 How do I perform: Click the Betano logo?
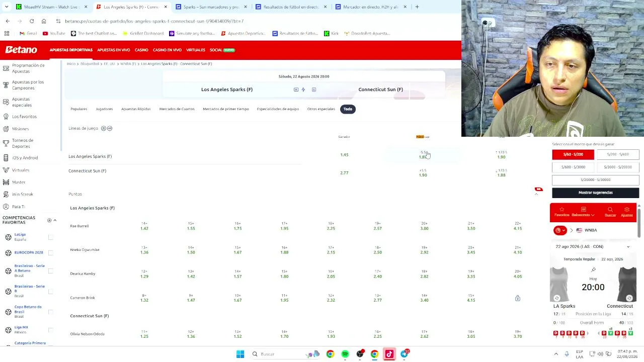(x=21, y=50)
